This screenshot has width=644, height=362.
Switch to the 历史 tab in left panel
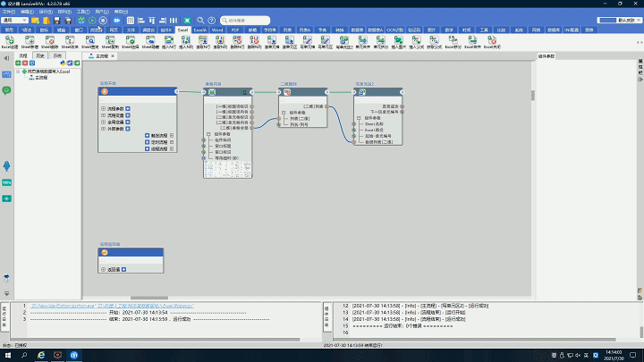point(40,55)
